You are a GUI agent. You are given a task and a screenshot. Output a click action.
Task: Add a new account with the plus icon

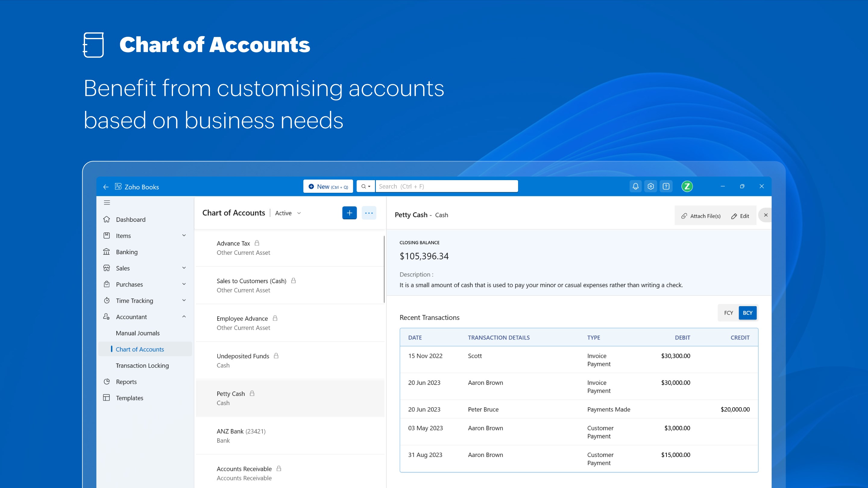pos(349,212)
